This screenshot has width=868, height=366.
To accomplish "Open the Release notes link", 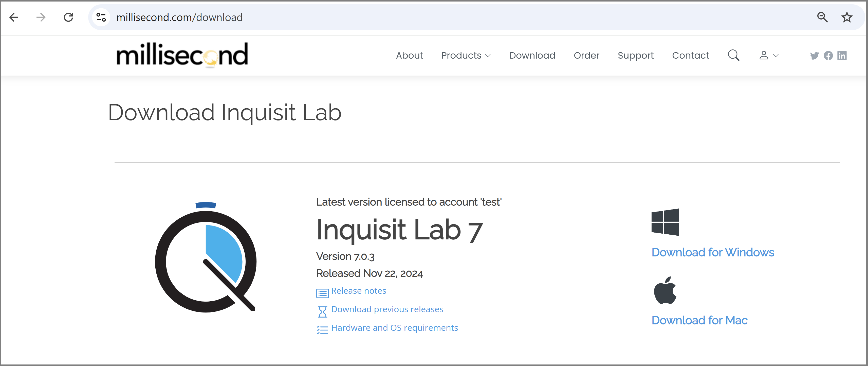I will tap(359, 291).
